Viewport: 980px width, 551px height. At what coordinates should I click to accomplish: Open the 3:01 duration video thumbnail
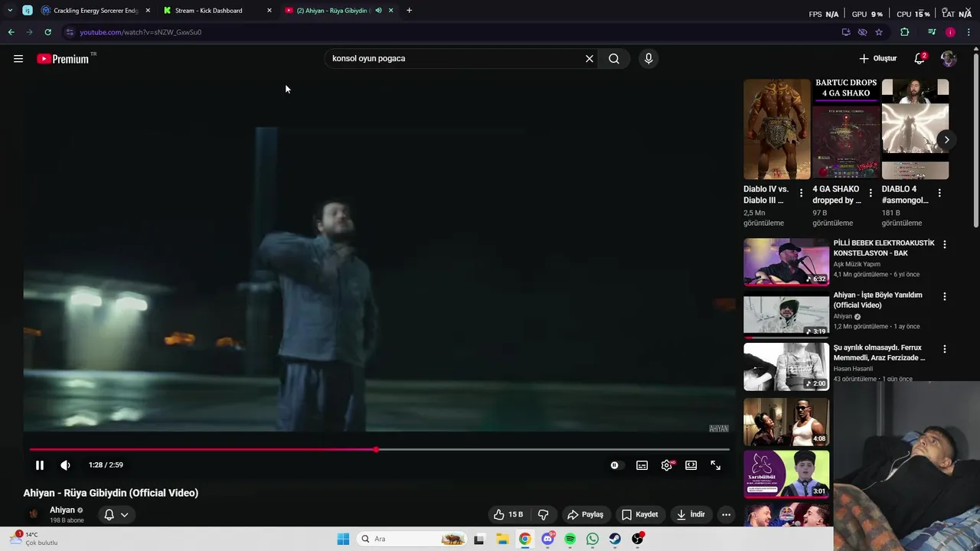(x=786, y=474)
